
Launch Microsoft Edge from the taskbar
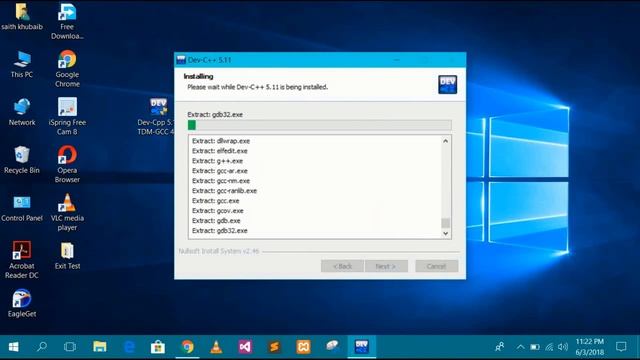(129, 347)
